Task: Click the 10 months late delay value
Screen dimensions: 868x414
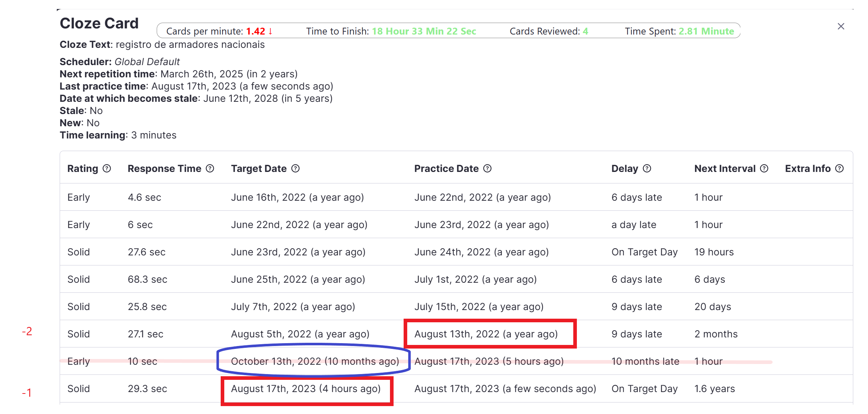Action: pos(645,361)
